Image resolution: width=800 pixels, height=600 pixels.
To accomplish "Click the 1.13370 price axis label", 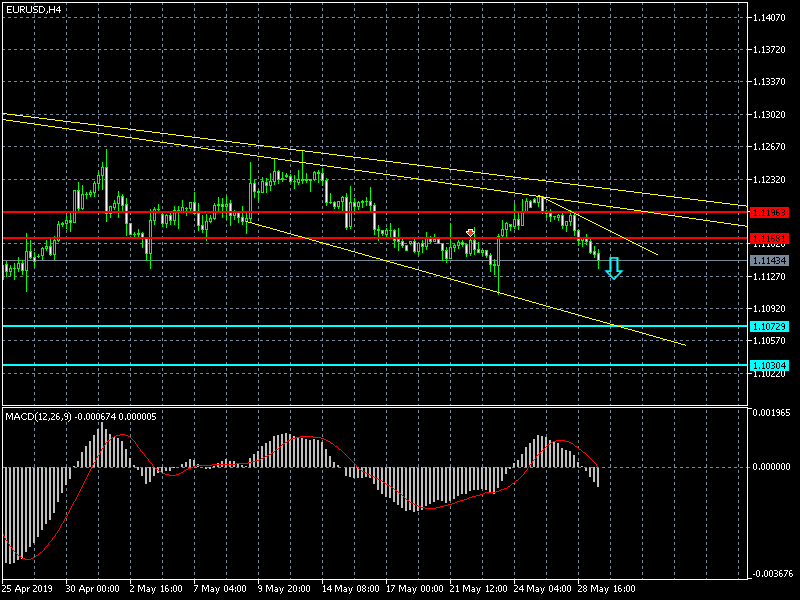I will (x=769, y=82).
